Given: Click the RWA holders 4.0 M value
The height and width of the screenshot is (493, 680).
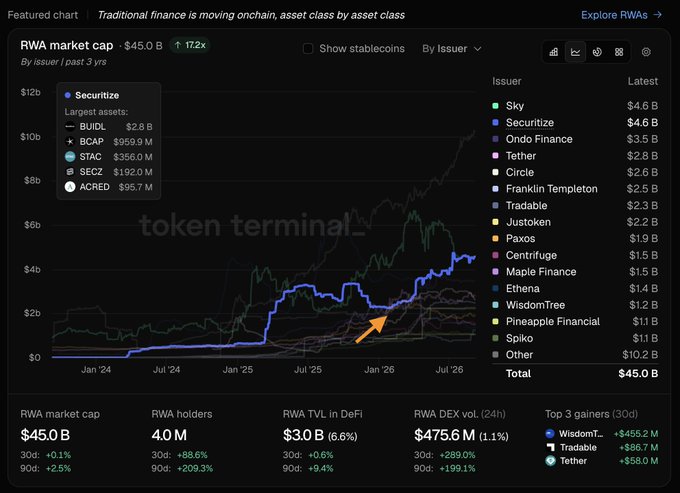Looking at the screenshot, I should [169, 434].
